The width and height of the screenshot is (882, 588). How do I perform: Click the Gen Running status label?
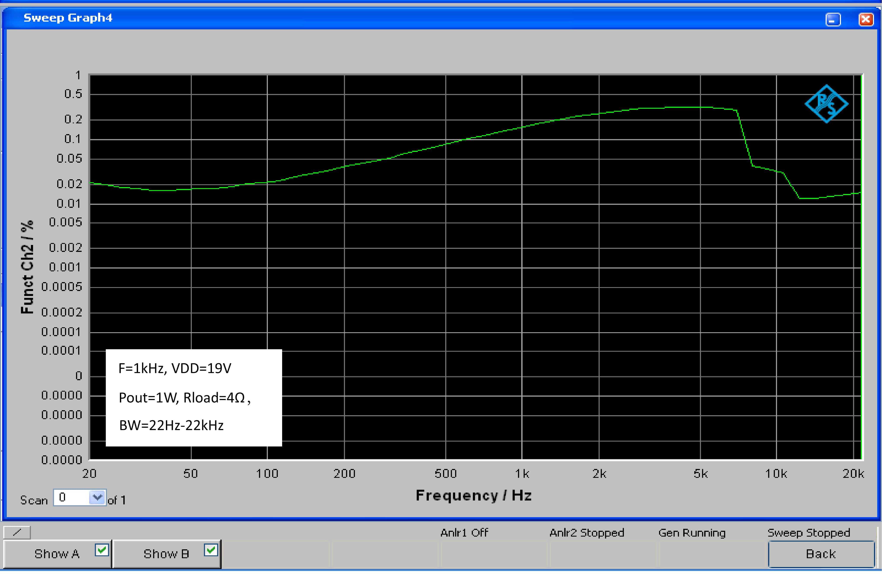coord(692,533)
